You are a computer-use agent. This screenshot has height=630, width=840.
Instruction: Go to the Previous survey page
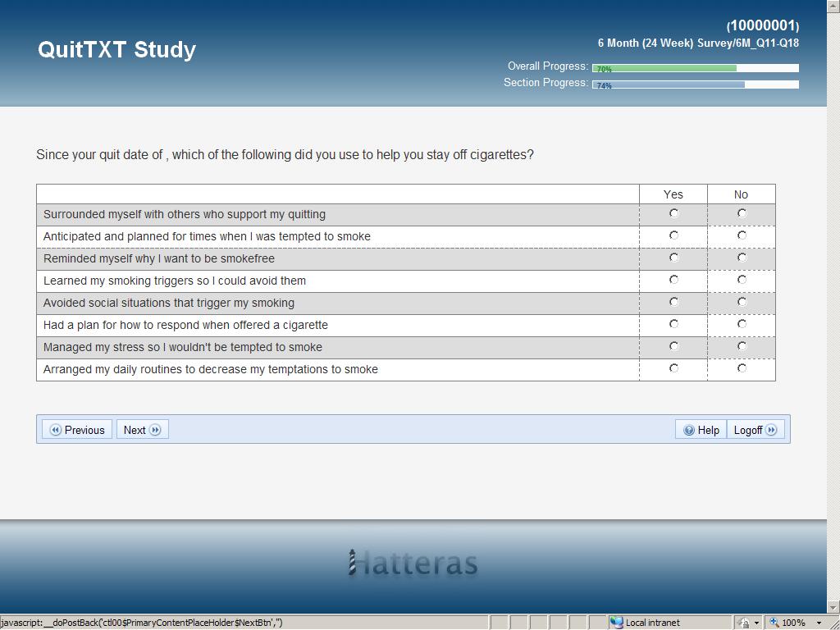(77, 430)
